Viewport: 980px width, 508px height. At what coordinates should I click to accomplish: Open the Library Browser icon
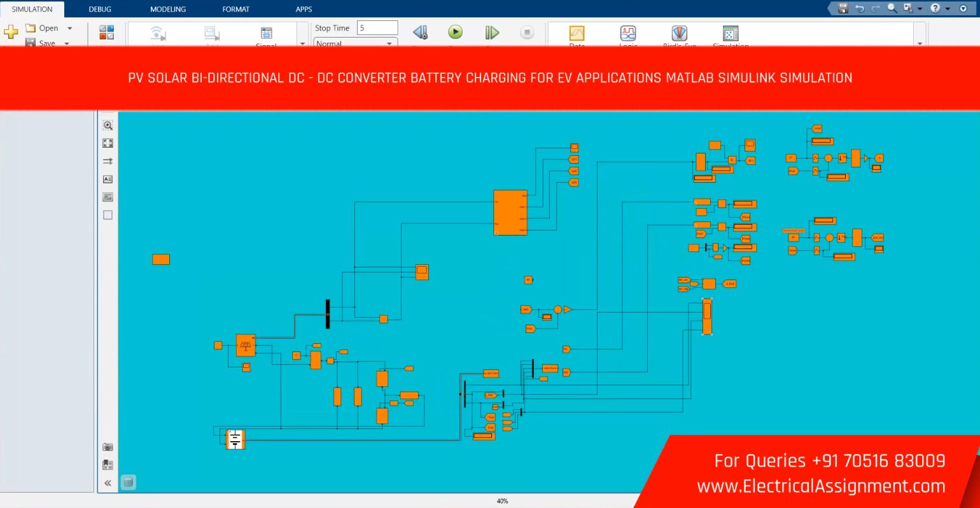coord(106,32)
